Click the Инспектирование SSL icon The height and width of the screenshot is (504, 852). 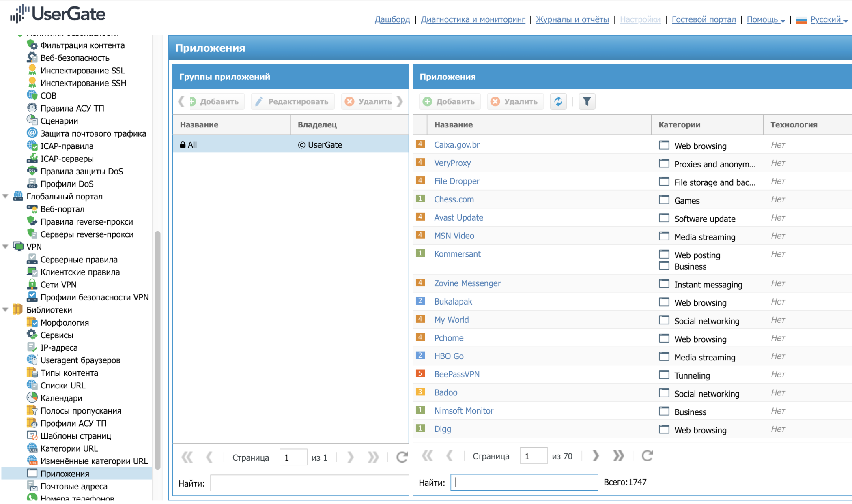[x=32, y=70]
